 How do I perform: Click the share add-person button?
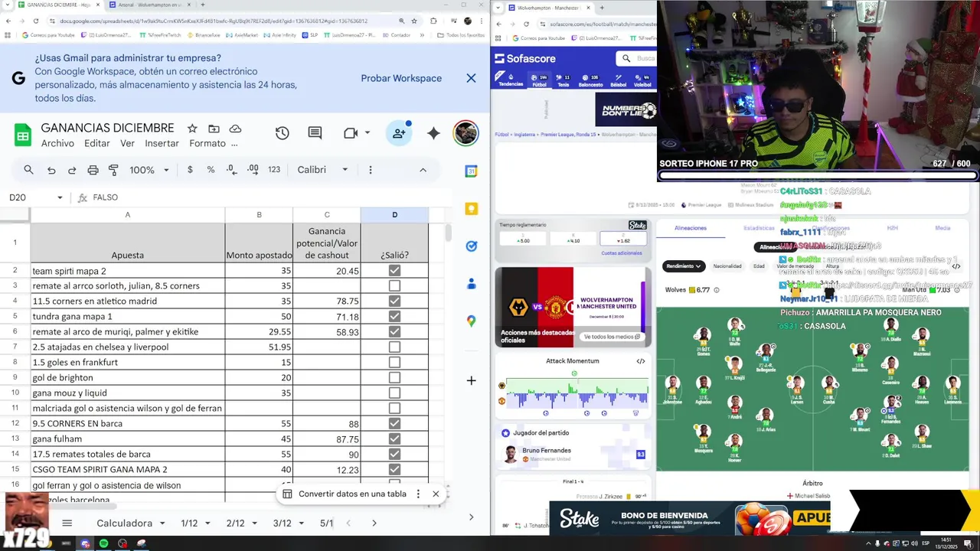point(399,133)
